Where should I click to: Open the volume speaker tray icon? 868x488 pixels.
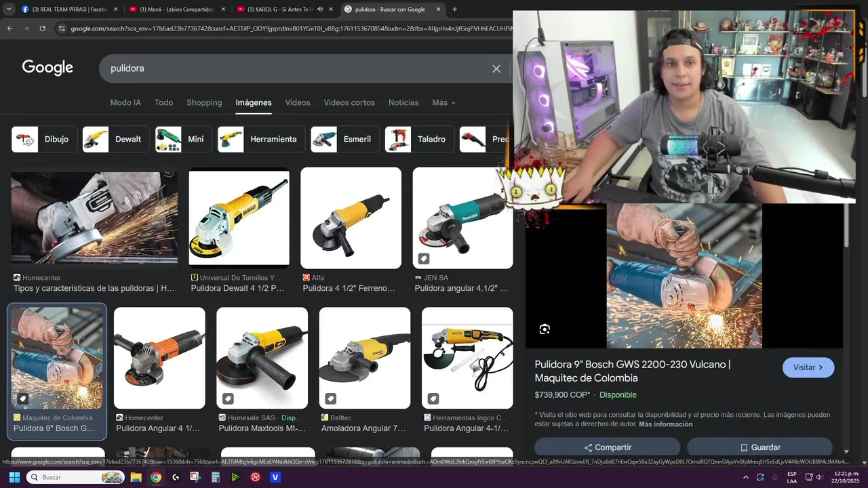pyautogui.click(x=819, y=477)
